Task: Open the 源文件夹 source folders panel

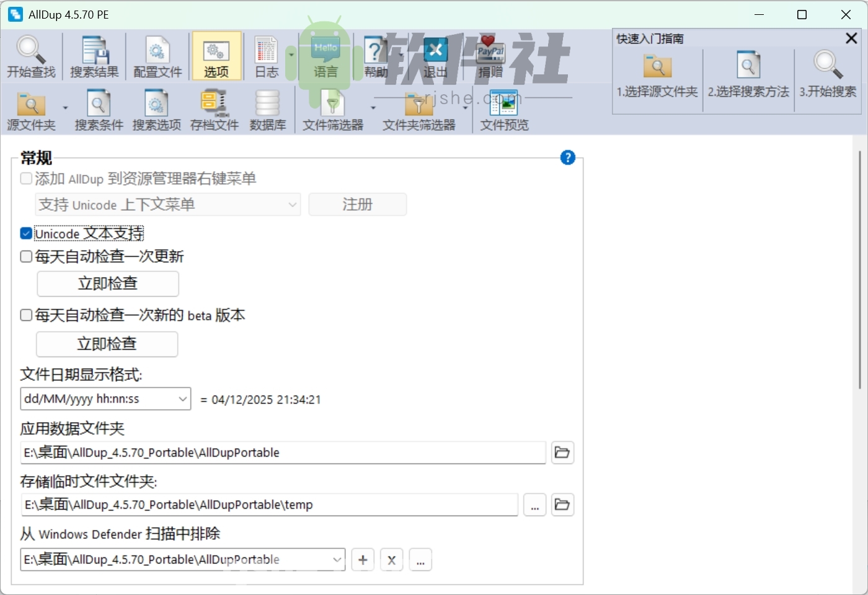Action: 32,109
